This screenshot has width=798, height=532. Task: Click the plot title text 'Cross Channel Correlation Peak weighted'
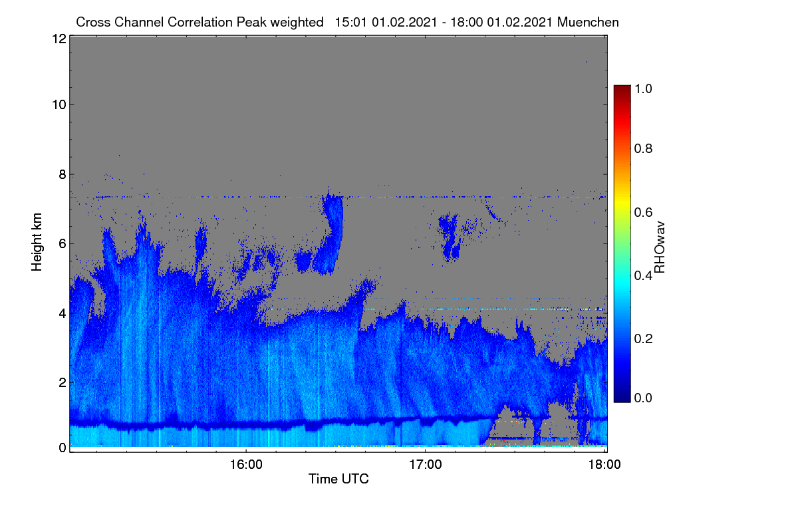pos(200,22)
